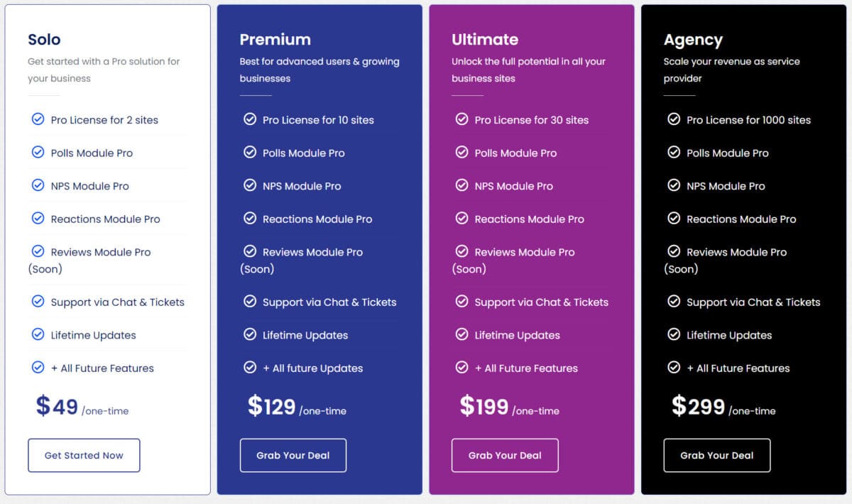This screenshot has width=852, height=504.
Task: Click the Reactions Module Pro checkmark in Ultimate column
Action: coord(462,219)
